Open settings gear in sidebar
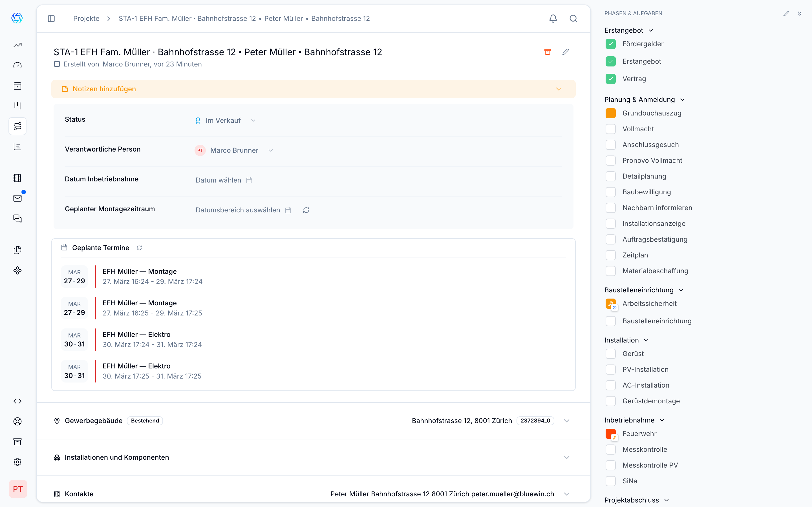This screenshot has width=812, height=507. coord(17,462)
